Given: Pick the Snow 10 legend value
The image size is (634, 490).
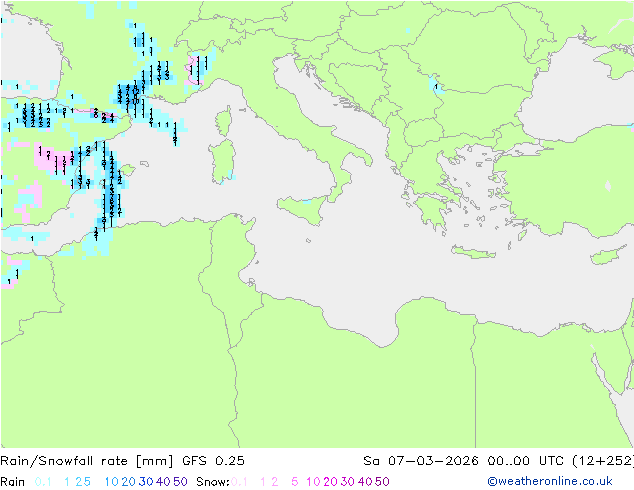Looking at the screenshot, I should 313,482.
